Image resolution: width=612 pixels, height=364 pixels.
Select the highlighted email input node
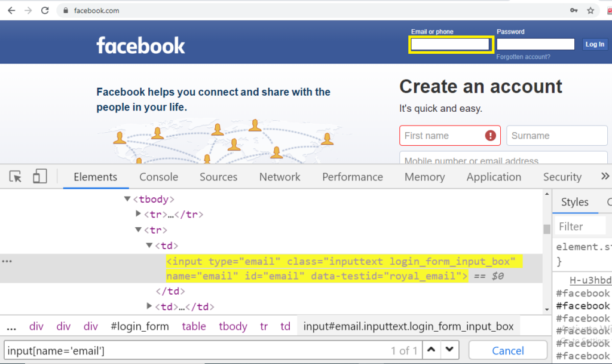344,268
